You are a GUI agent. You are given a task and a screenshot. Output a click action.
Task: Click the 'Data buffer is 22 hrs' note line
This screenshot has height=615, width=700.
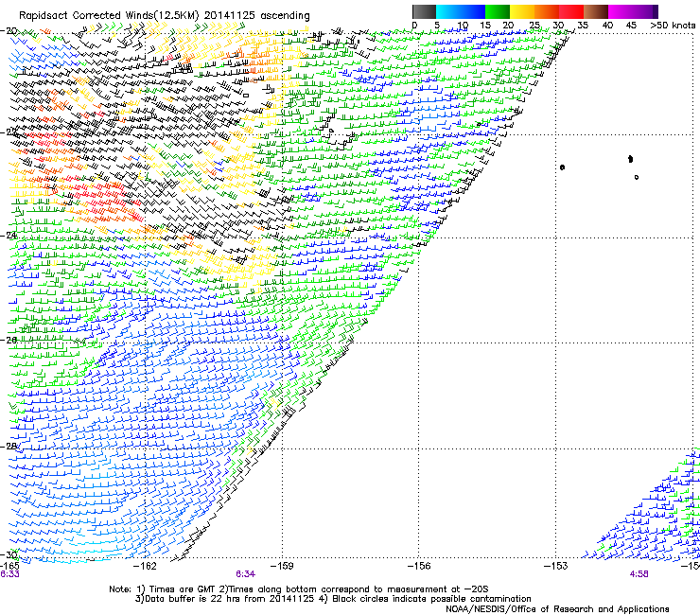(x=333, y=599)
